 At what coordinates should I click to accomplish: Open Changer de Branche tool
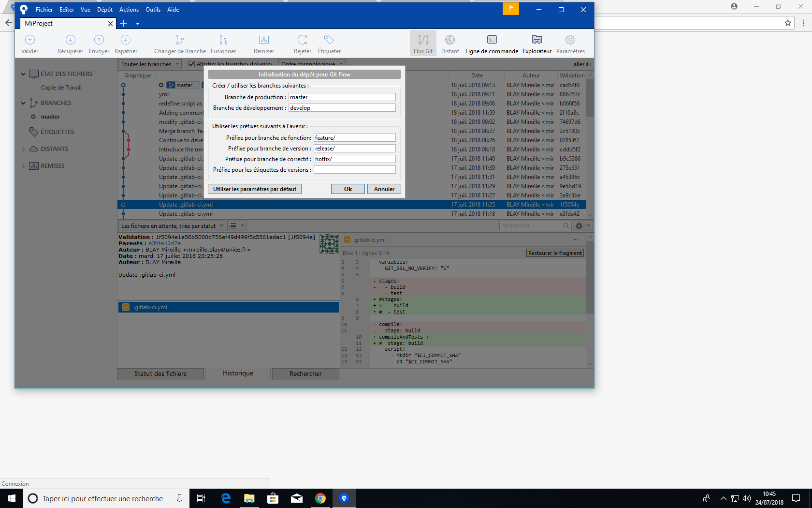coord(180,40)
